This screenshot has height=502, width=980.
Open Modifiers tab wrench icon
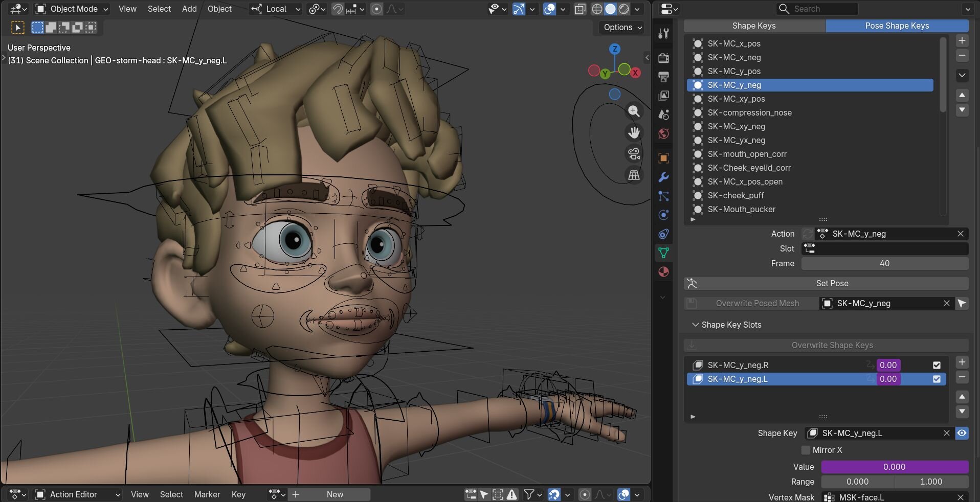[x=663, y=177]
